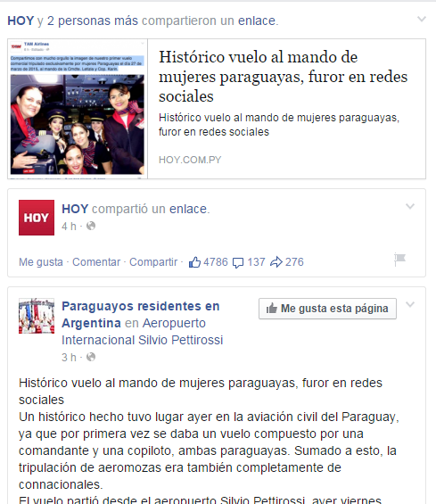Image resolution: width=436 pixels, height=504 pixels.
Task: Click the comment bubble icon showing 137
Action: tap(238, 262)
